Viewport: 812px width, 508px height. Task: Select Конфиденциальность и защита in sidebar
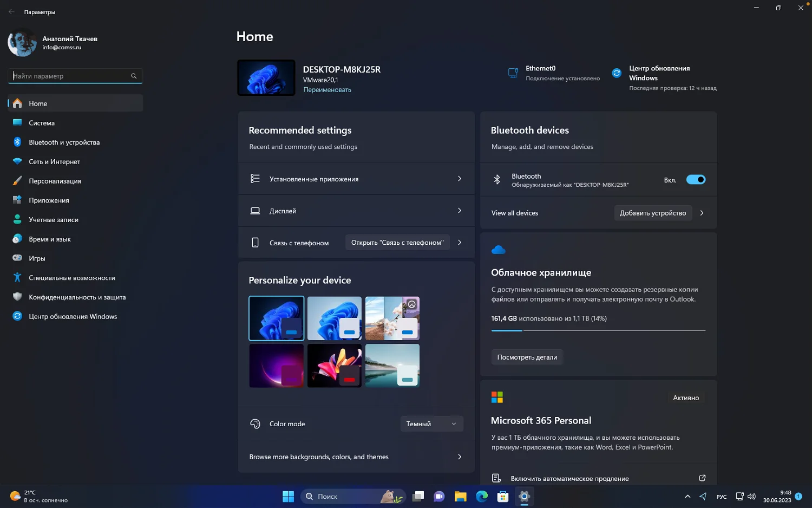pyautogui.click(x=77, y=297)
